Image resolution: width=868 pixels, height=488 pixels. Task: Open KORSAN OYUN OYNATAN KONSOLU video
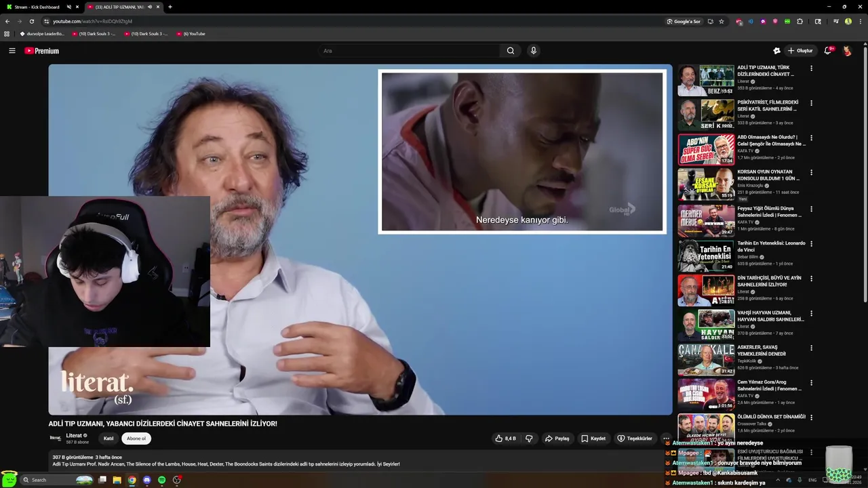768,175
